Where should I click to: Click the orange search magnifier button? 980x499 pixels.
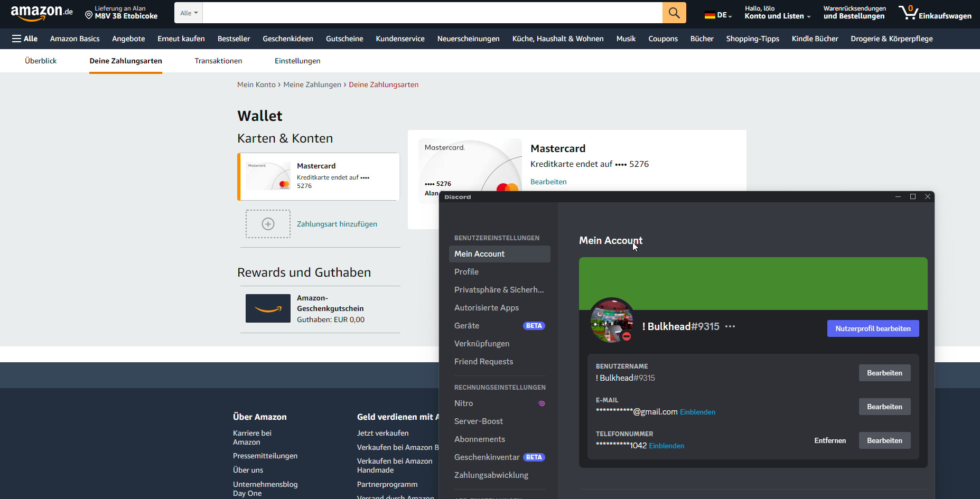point(674,13)
